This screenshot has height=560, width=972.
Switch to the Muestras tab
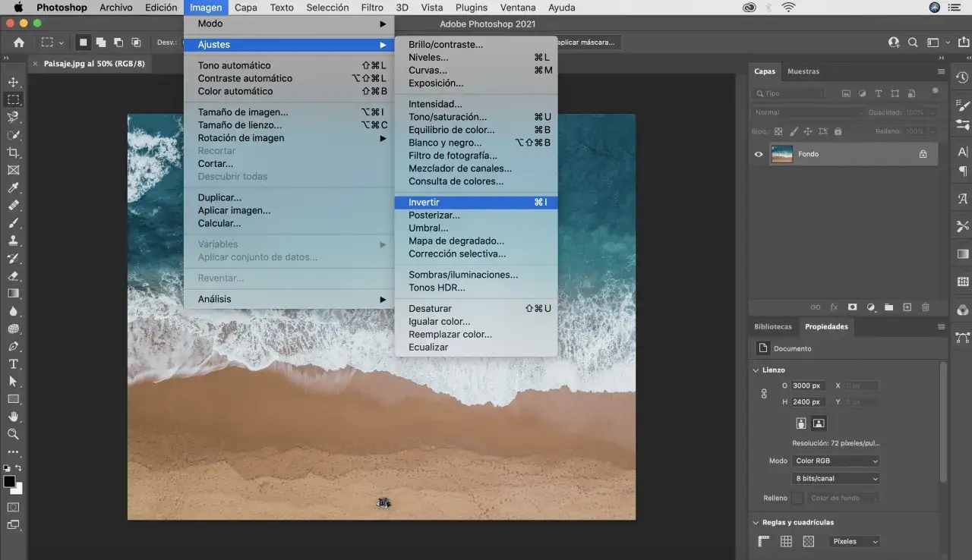tap(803, 71)
